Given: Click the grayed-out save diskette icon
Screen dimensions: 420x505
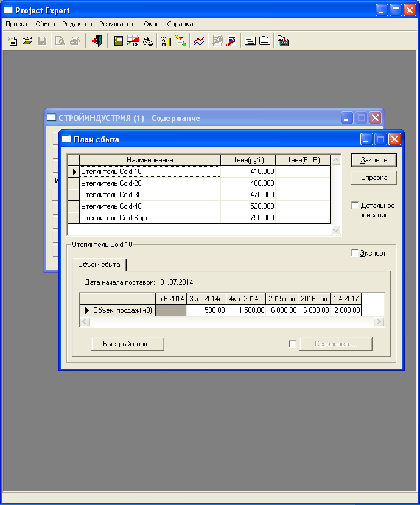Looking at the screenshot, I should pos(42,41).
